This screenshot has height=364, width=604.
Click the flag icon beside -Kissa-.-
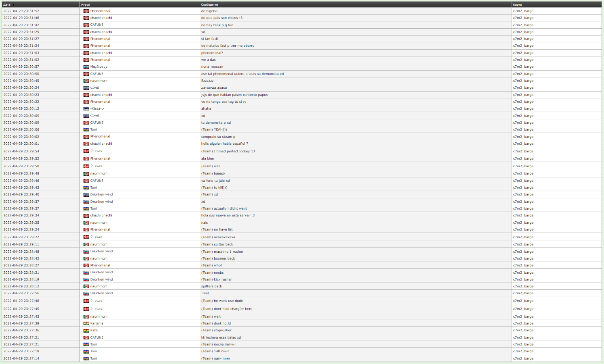click(86, 108)
